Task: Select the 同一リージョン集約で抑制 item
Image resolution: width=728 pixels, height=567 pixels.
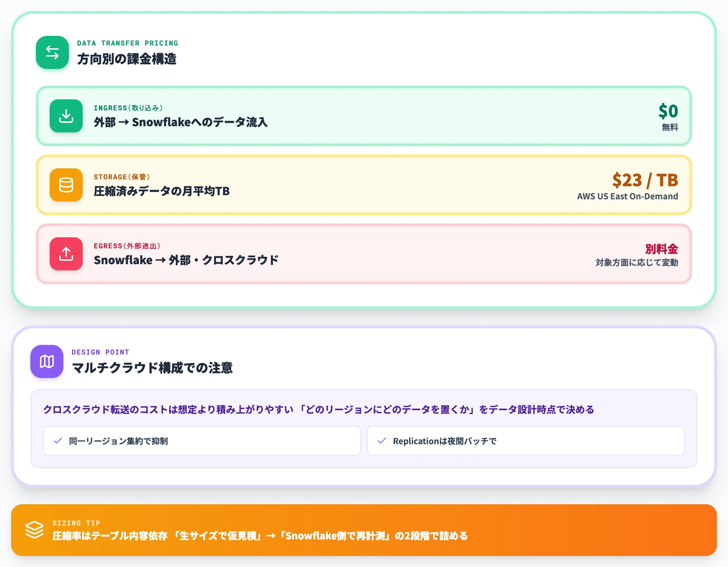Action: (x=202, y=441)
